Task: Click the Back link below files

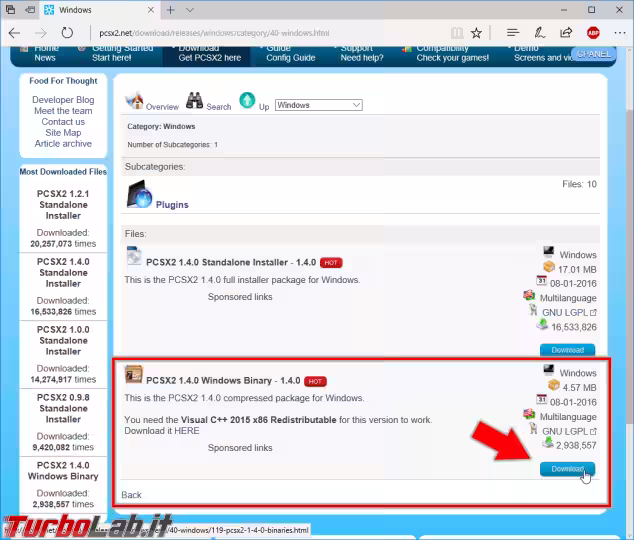Action: click(131, 495)
